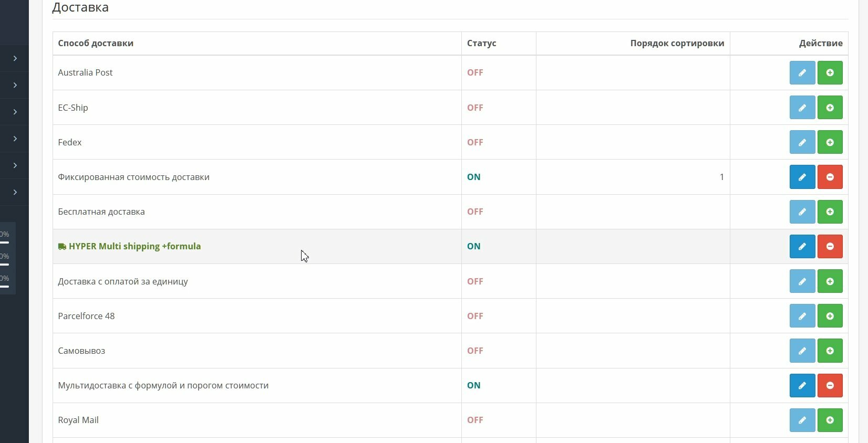Screen dimensions: 868x443
Task: Click edit pencil for Fedex row
Action: pos(802,142)
